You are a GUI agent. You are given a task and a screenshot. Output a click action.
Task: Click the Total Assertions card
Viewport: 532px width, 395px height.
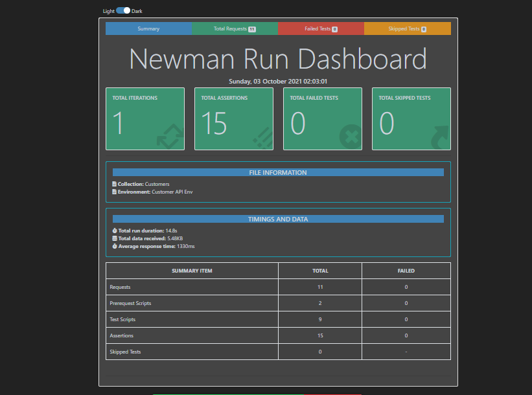tap(234, 119)
